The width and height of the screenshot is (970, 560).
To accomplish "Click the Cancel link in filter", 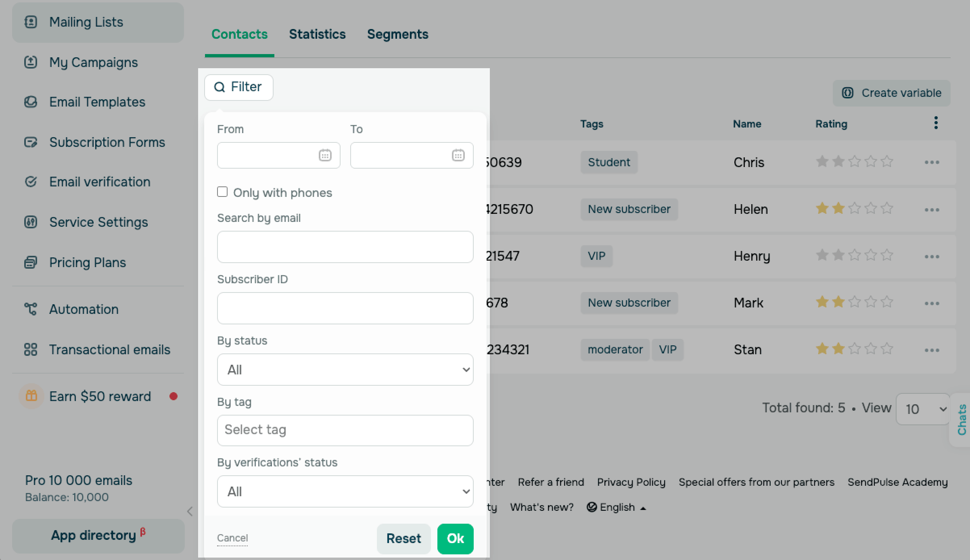I will point(232,538).
